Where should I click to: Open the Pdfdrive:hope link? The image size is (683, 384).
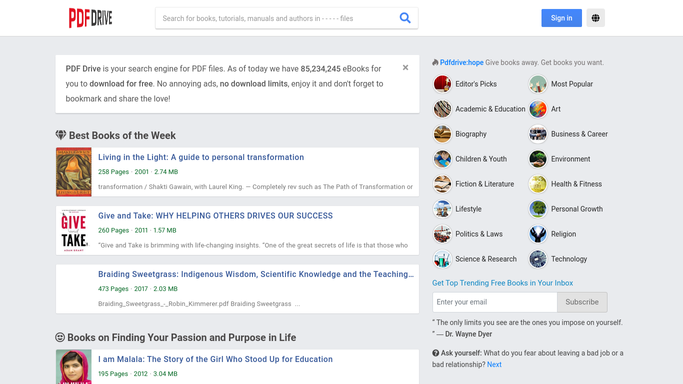461,63
